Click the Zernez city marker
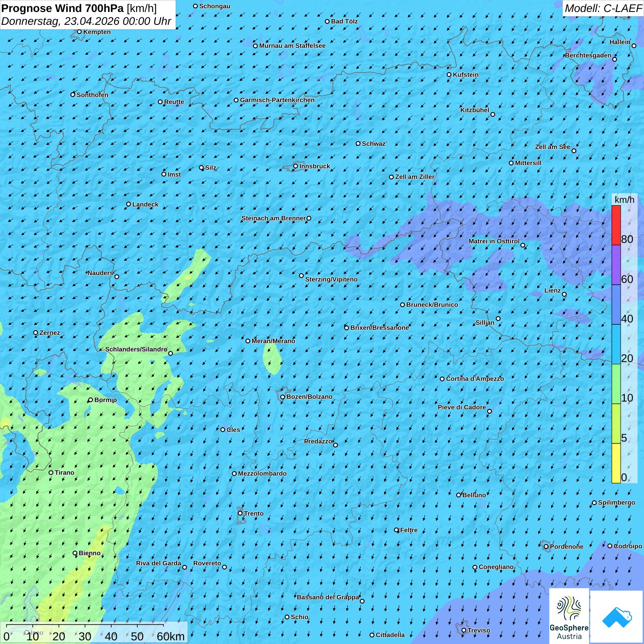The width and height of the screenshot is (644, 644). tap(36, 333)
